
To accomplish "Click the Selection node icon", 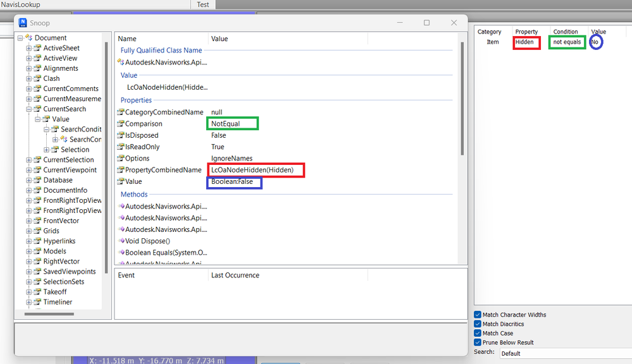I will (x=55, y=149).
